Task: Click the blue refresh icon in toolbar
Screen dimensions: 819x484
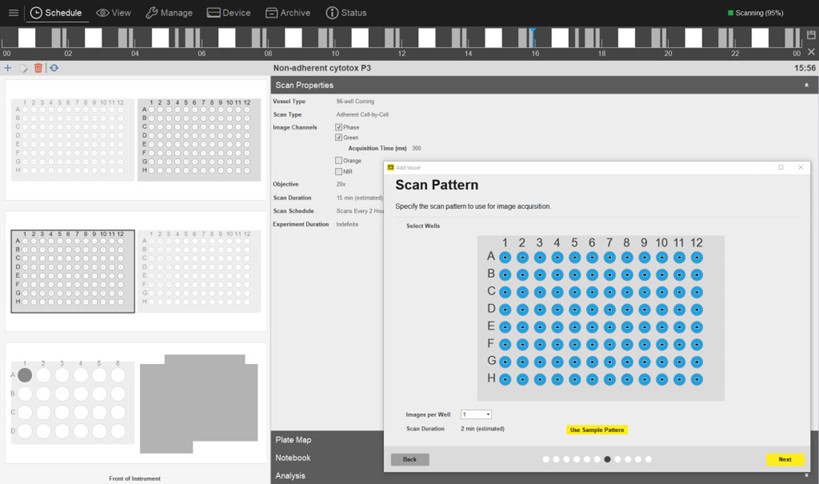Action: click(53, 68)
